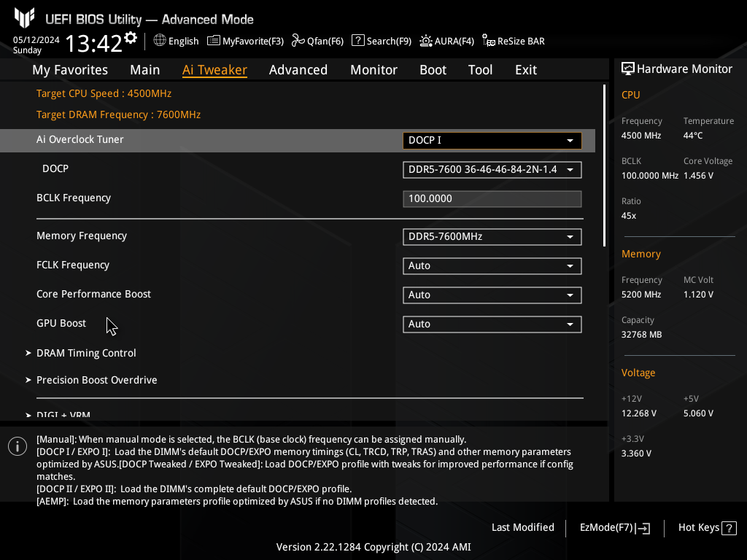Click the English language button
Screen dimensions: 747x560
[x=177, y=41]
